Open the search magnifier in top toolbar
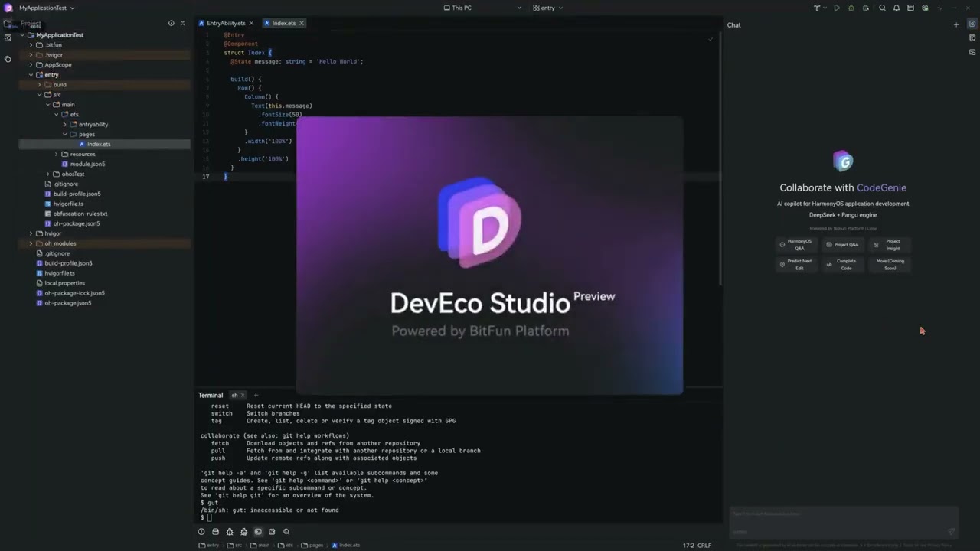Viewport: 980px width, 551px height. [882, 8]
